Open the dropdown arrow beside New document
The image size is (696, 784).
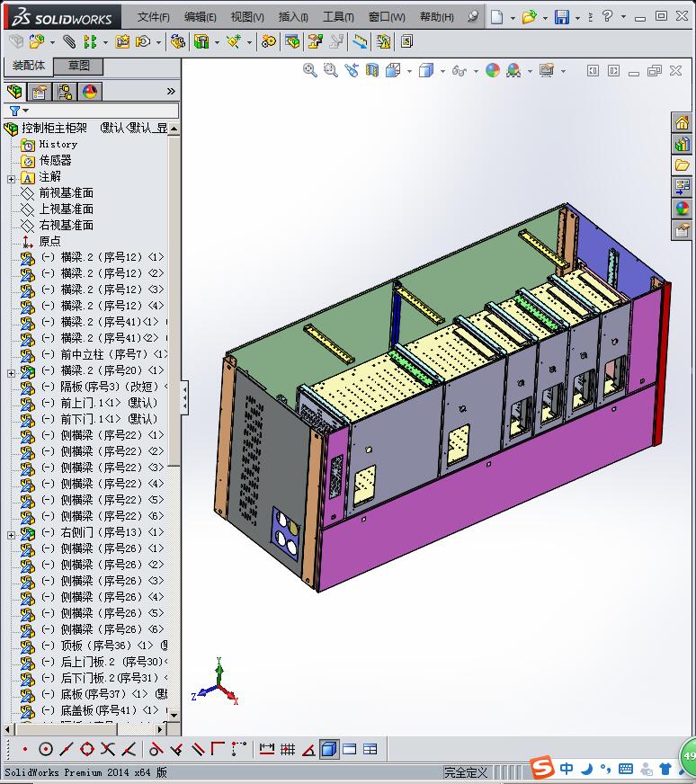point(513,18)
